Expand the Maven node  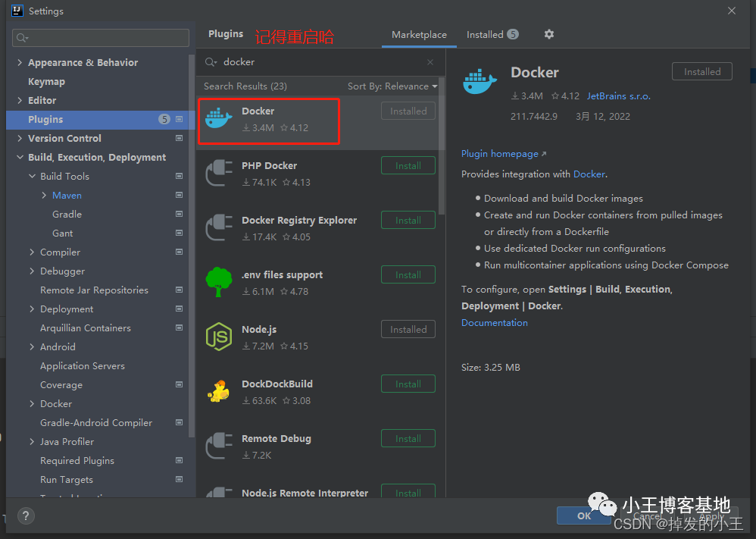[x=44, y=195]
